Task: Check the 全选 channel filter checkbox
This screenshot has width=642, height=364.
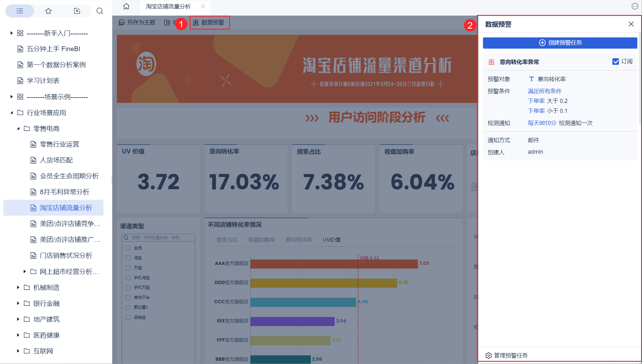Action: pyautogui.click(x=128, y=248)
